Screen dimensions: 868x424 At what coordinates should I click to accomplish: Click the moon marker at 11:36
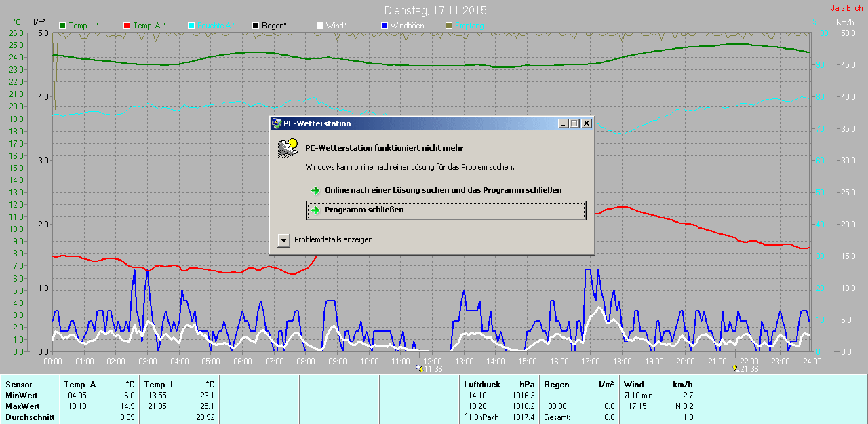point(420,368)
